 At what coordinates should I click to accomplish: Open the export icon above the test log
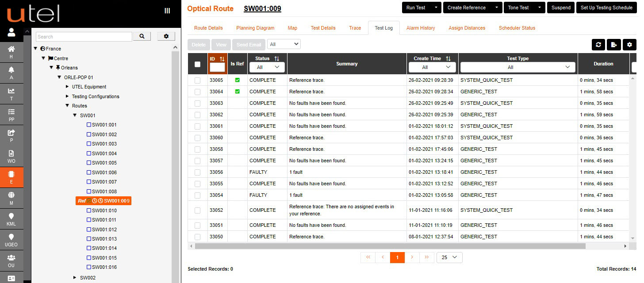pos(613,44)
